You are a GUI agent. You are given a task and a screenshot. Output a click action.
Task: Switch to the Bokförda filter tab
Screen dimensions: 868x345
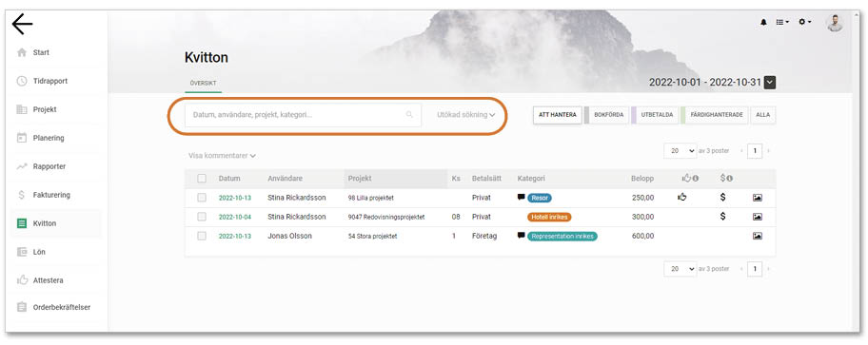point(609,115)
